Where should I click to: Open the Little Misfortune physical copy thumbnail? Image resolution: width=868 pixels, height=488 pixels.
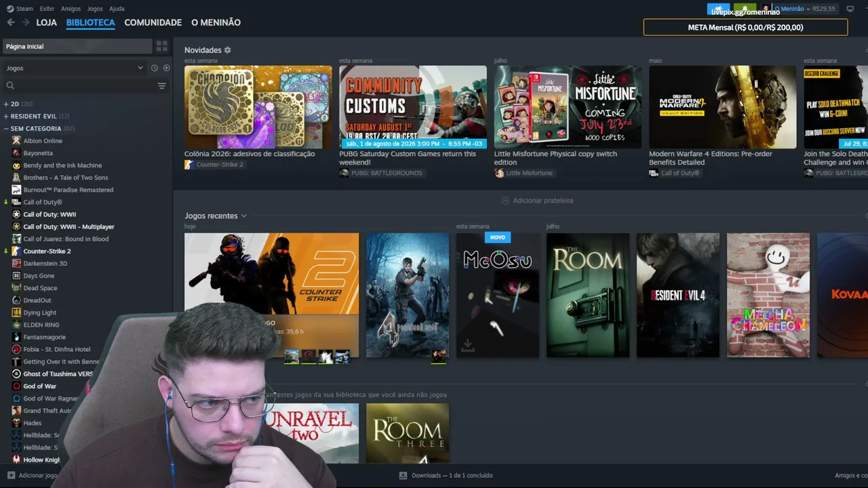pos(568,107)
